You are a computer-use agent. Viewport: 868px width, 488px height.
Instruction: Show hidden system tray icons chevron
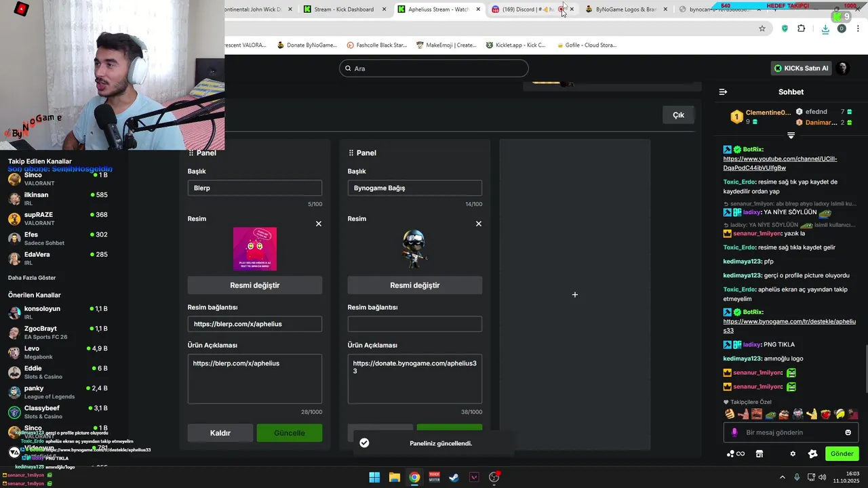pyautogui.click(x=782, y=477)
